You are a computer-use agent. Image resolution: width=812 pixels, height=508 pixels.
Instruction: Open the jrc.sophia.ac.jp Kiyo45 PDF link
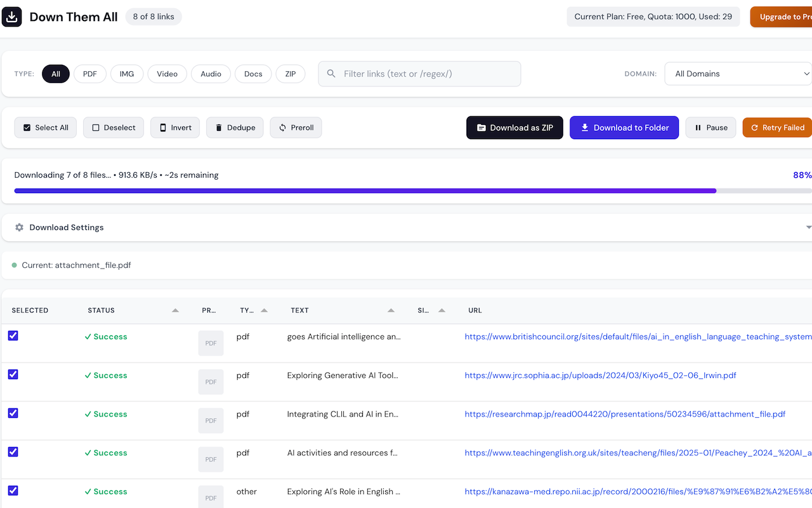click(x=600, y=375)
